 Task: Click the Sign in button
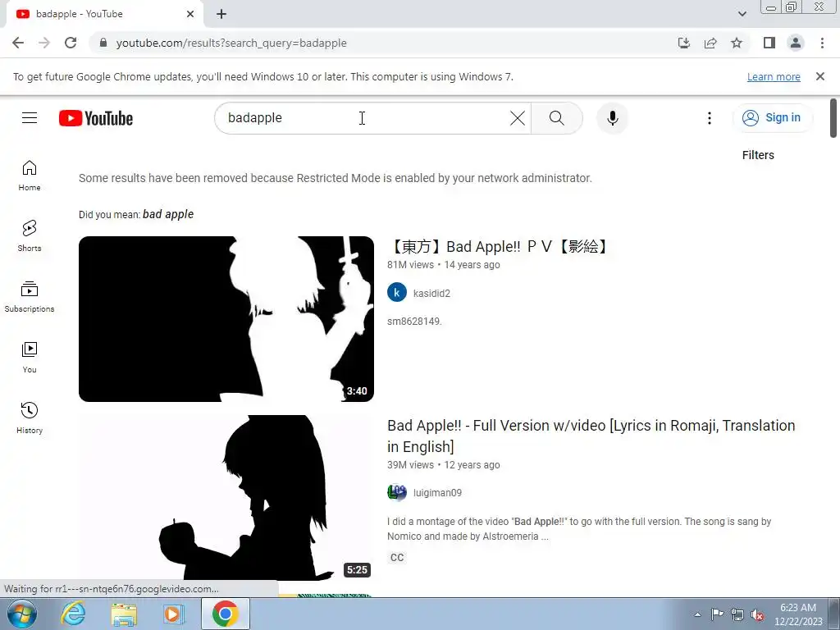coord(773,118)
